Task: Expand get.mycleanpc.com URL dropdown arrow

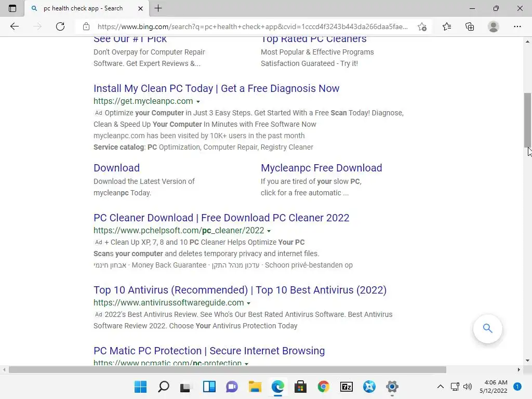Action: 198,101
